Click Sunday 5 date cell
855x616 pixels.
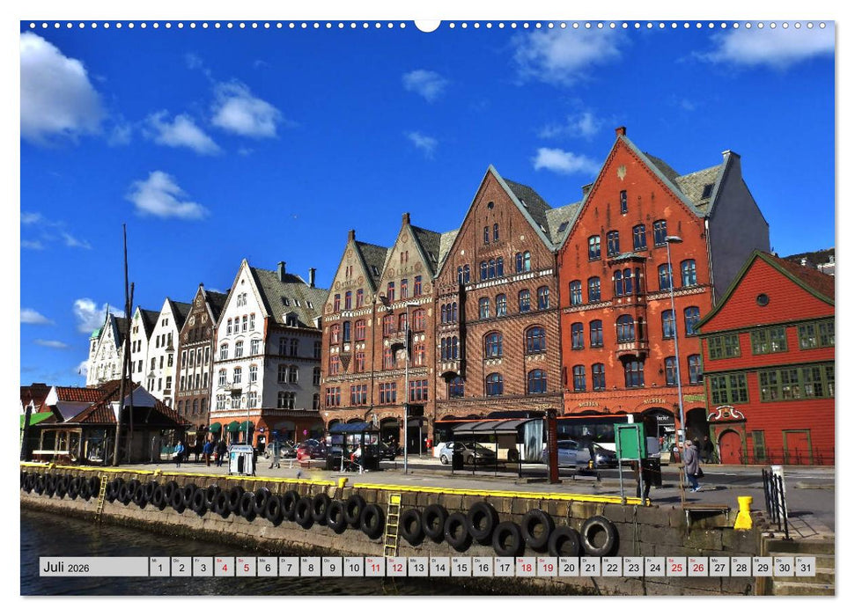[x=246, y=567]
